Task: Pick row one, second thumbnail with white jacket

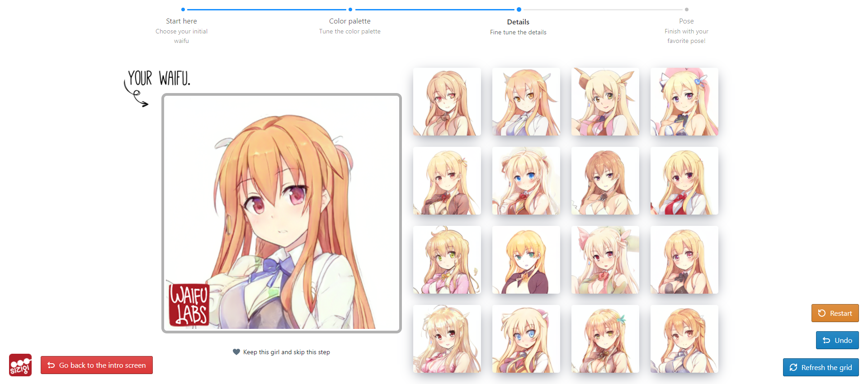Action: [526, 102]
